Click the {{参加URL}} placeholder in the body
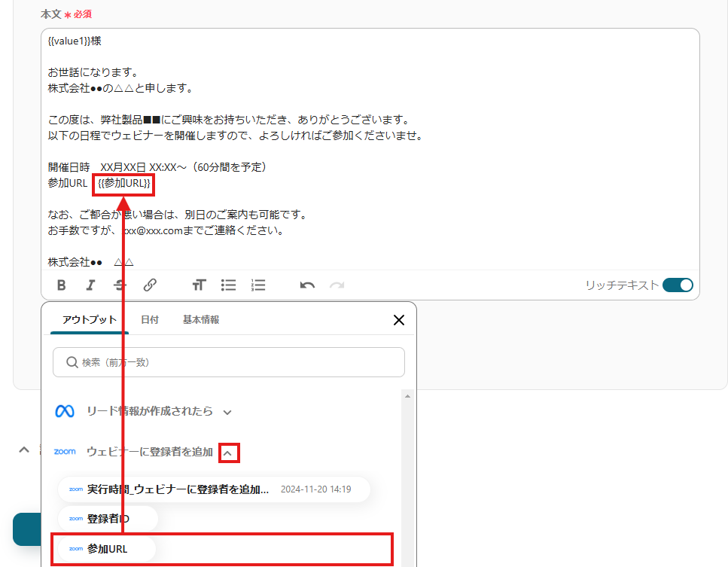Image resolution: width=728 pixels, height=567 pixels. (124, 184)
